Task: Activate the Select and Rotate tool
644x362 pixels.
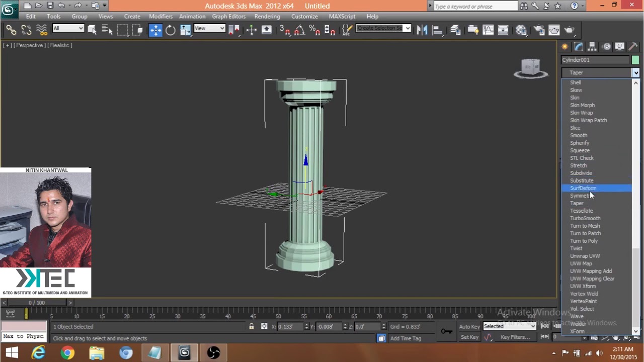Action: [171, 30]
